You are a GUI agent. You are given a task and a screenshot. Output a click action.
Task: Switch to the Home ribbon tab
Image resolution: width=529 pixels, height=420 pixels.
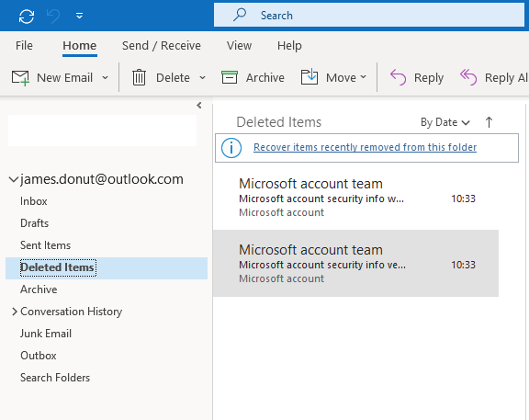tap(80, 45)
